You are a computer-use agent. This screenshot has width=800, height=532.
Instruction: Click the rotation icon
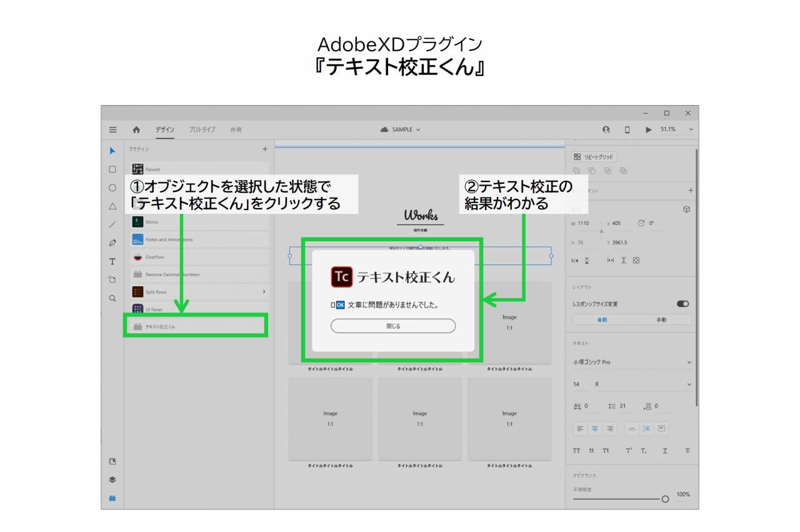click(641, 223)
